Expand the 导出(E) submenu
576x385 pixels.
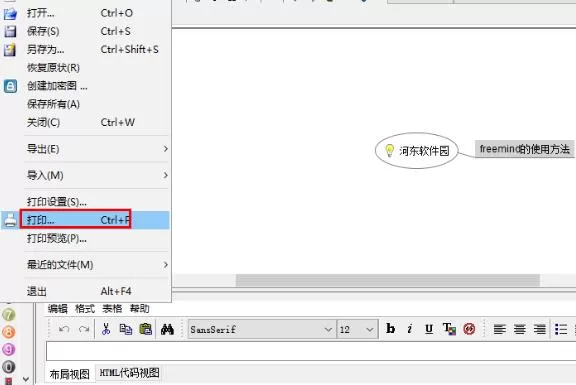click(x=96, y=149)
